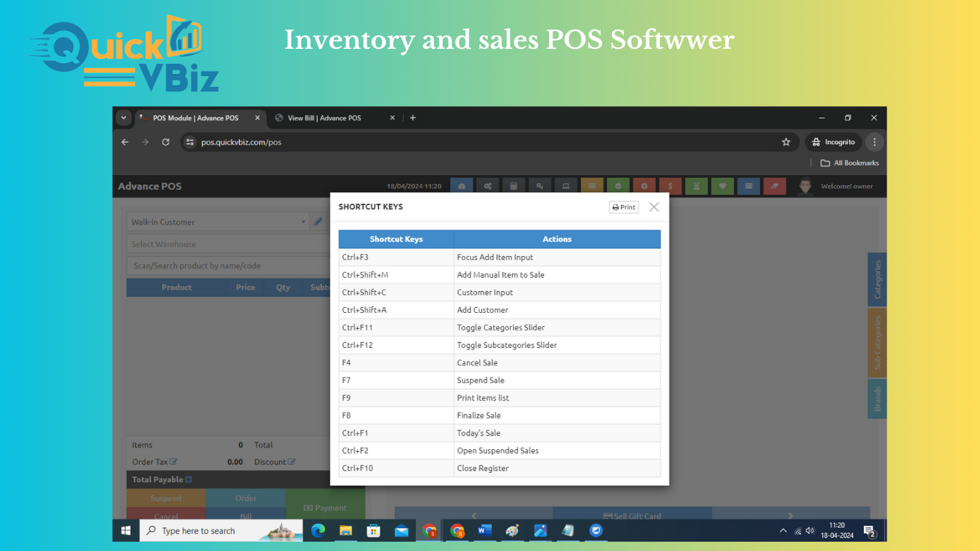Toggle the Sub Categories side slider

pos(877,342)
